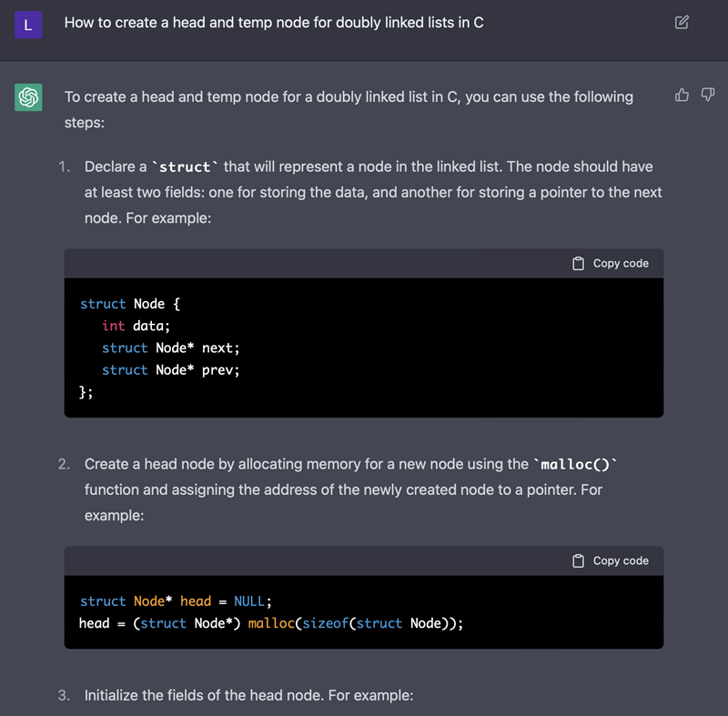
Task: Click the inline `struct` code term
Action: pos(185,167)
